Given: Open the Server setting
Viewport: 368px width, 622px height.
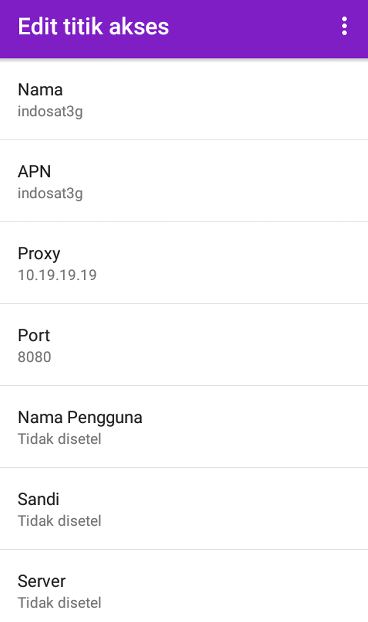Looking at the screenshot, I should 184,586.
